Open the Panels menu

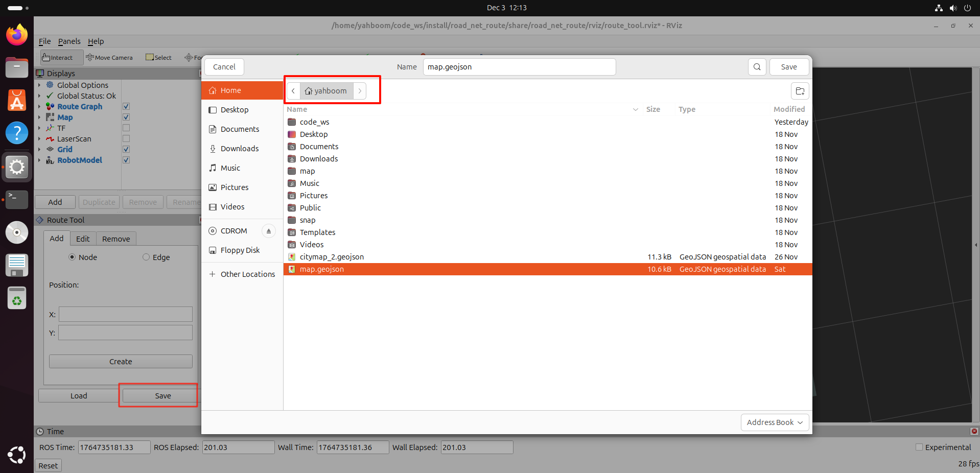(x=69, y=41)
